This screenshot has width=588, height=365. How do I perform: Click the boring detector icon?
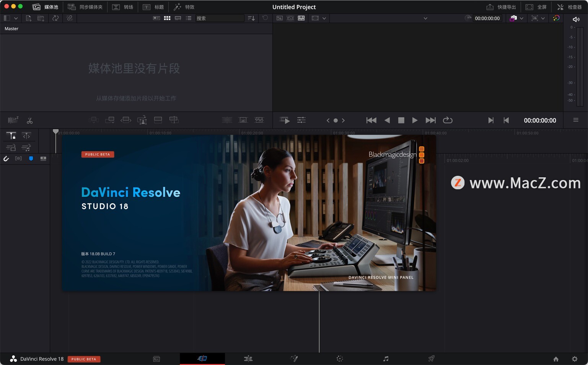(13, 120)
